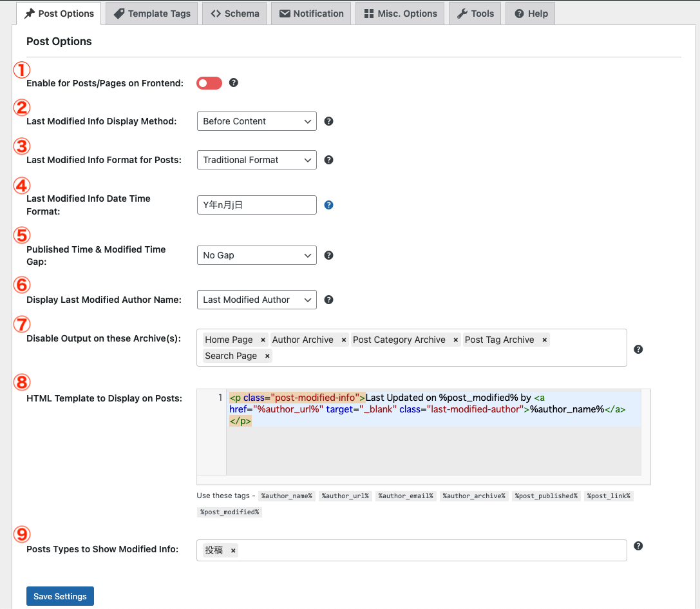Open help for Enable for Posts/Pages setting
Screen dimensions: 700x609
point(233,82)
